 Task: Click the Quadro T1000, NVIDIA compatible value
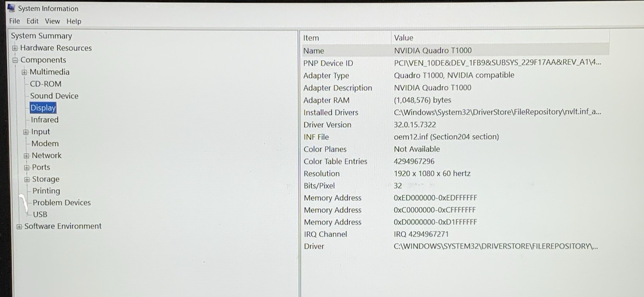pos(454,75)
